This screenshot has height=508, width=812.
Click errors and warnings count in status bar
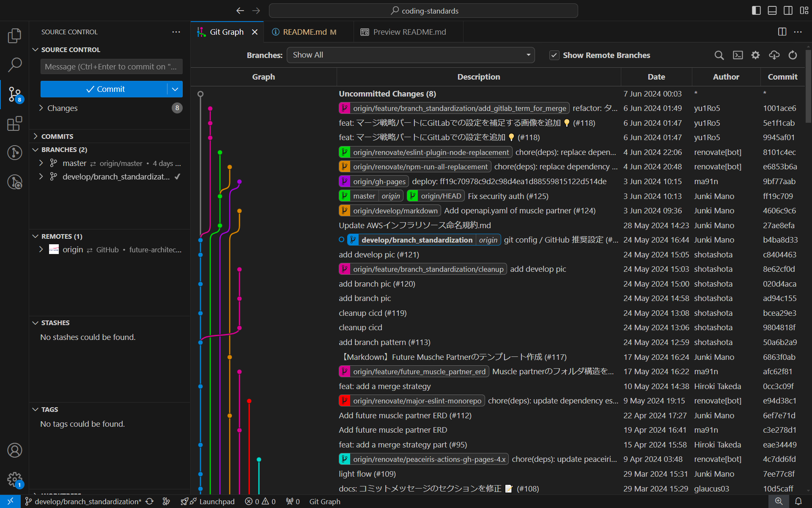pos(261,501)
